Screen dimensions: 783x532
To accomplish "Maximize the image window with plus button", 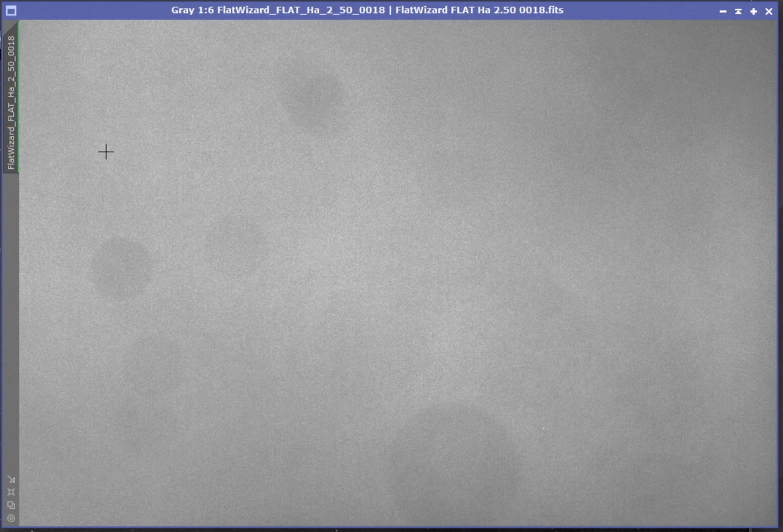I will pos(754,11).
